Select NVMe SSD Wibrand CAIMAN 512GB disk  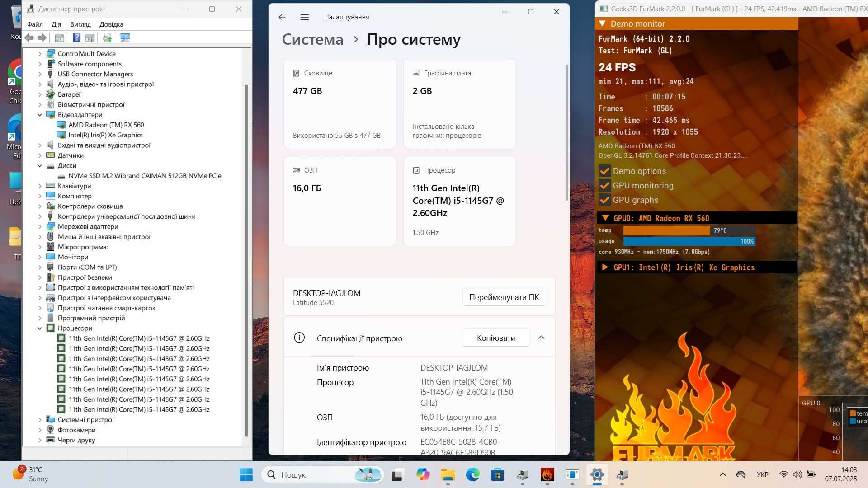145,176
